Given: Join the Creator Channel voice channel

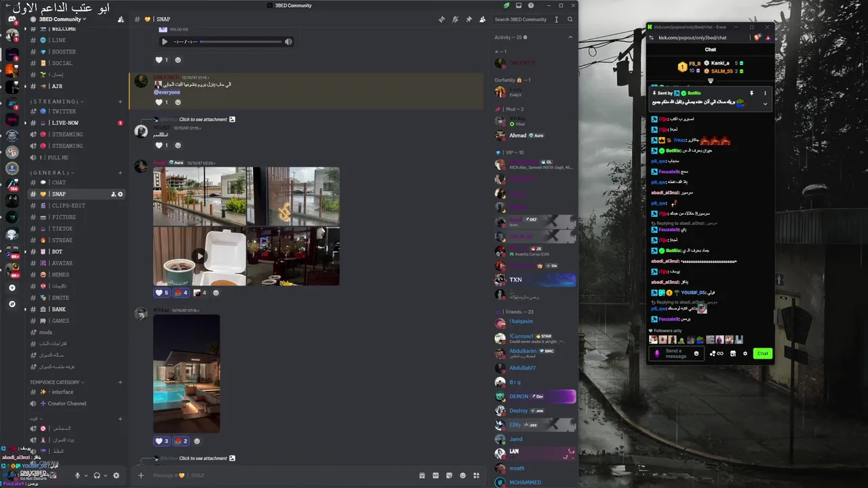Looking at the screenshot, I should tap(76, 403).
